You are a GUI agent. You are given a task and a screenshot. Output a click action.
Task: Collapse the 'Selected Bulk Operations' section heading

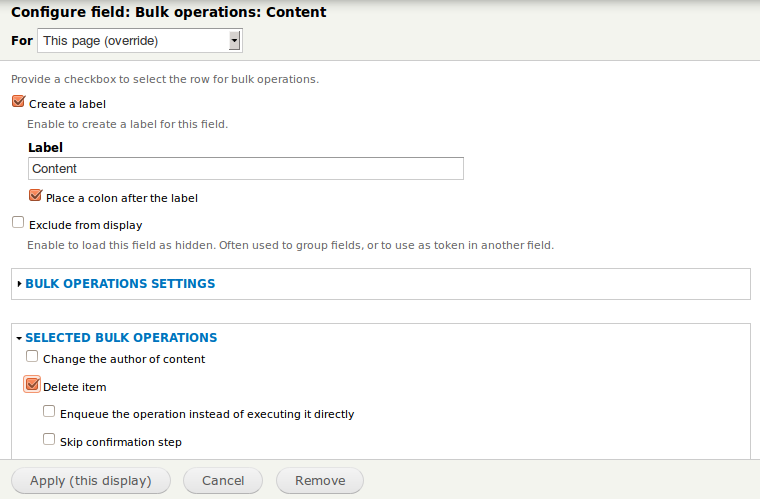coord(121,338)
